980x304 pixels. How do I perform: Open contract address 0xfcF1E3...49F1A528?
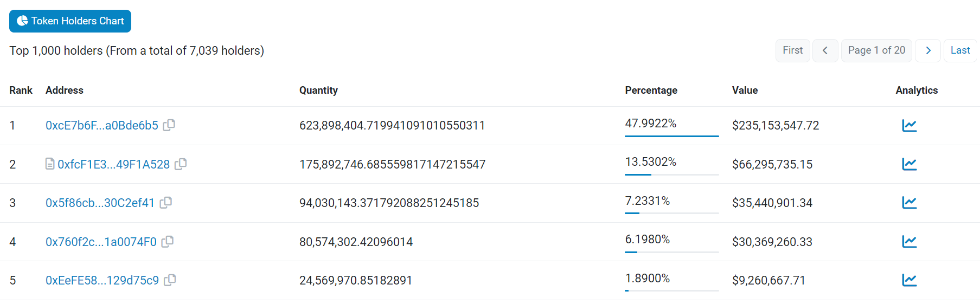(x=114, y=164)
